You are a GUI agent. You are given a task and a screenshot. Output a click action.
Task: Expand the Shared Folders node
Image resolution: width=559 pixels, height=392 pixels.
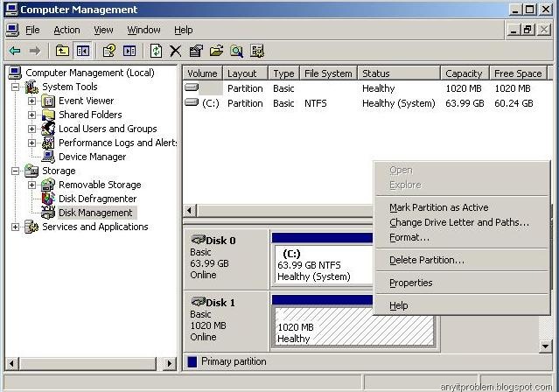click(31, 115)
